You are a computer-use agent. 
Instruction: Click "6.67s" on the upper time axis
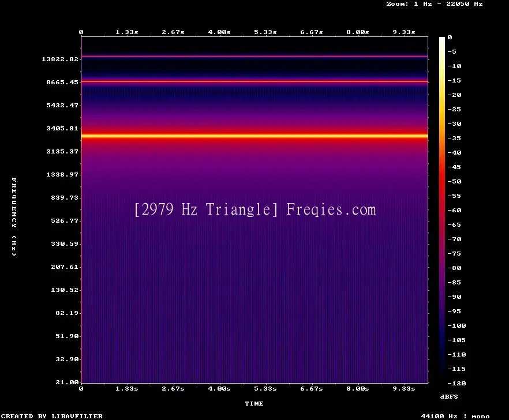311,32
